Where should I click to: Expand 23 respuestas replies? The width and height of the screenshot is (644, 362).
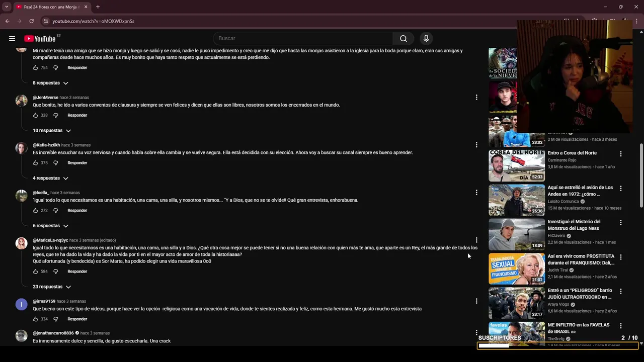(x=52, y=287)
